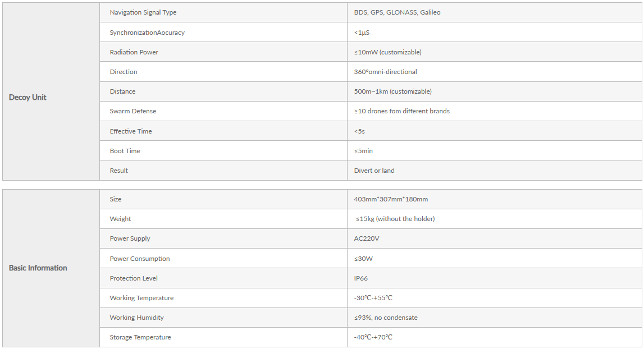Select the Divert or land result value
Screen dimensions: 644x349
click(x=374, y=171)
